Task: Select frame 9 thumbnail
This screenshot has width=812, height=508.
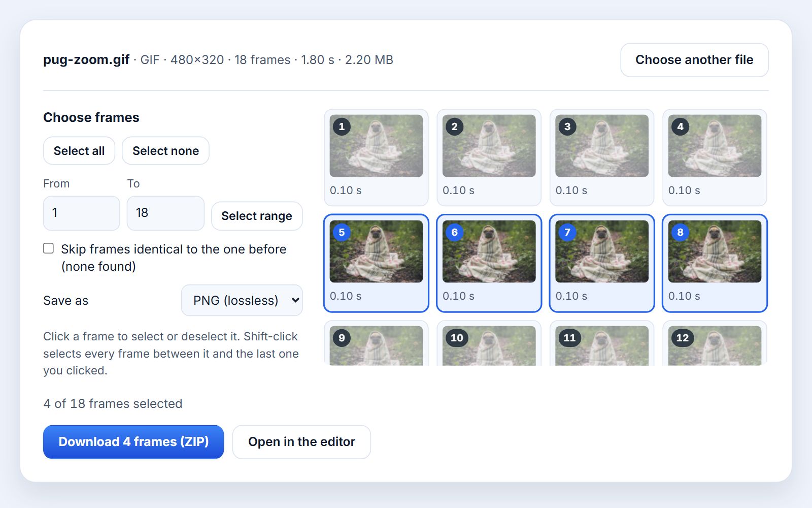Action: click(x=376, y=343)
